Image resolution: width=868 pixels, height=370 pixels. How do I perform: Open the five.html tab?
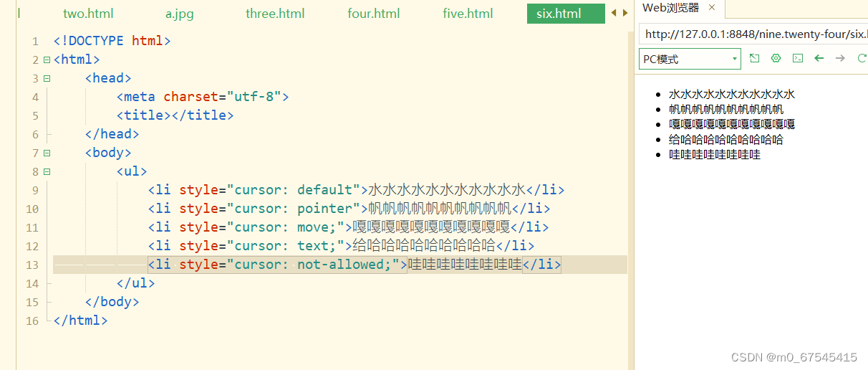(468, 14)
